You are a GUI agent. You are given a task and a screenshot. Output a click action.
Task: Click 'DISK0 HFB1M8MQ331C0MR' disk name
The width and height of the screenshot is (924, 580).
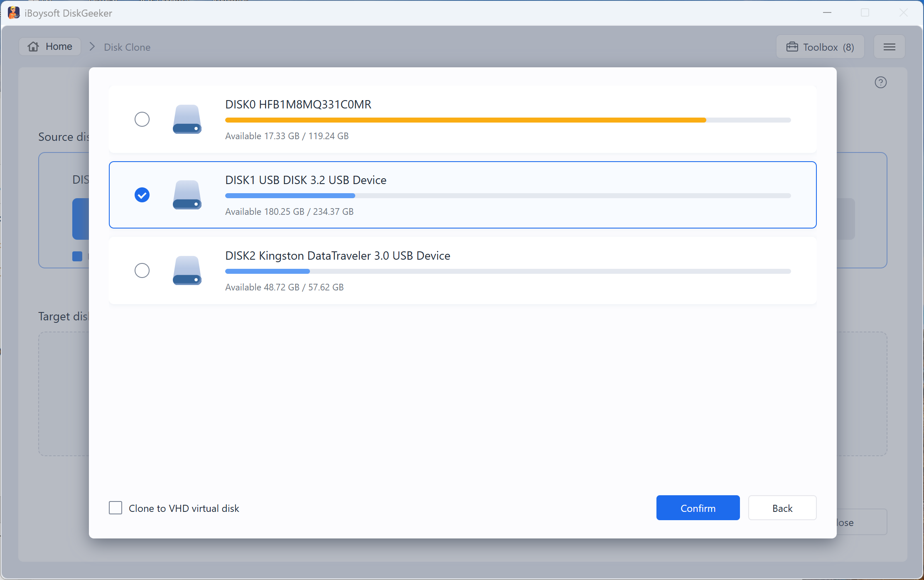click(x=298, y=104)
